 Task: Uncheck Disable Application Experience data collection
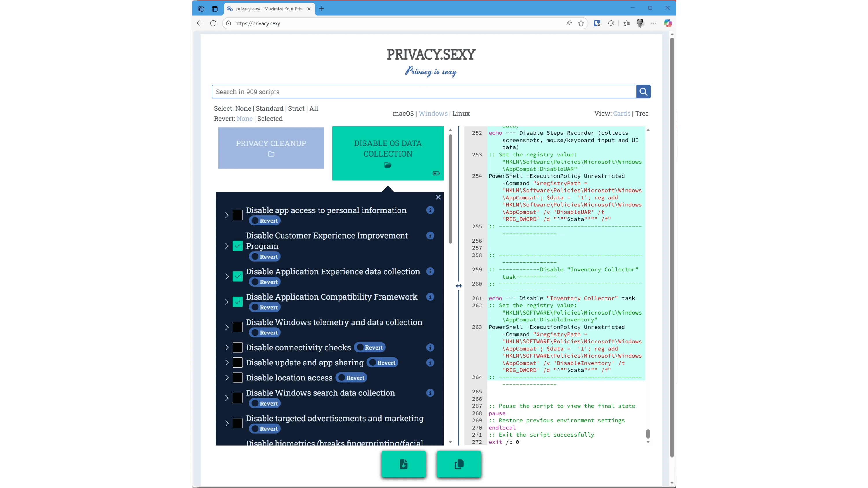pos(238,276)
